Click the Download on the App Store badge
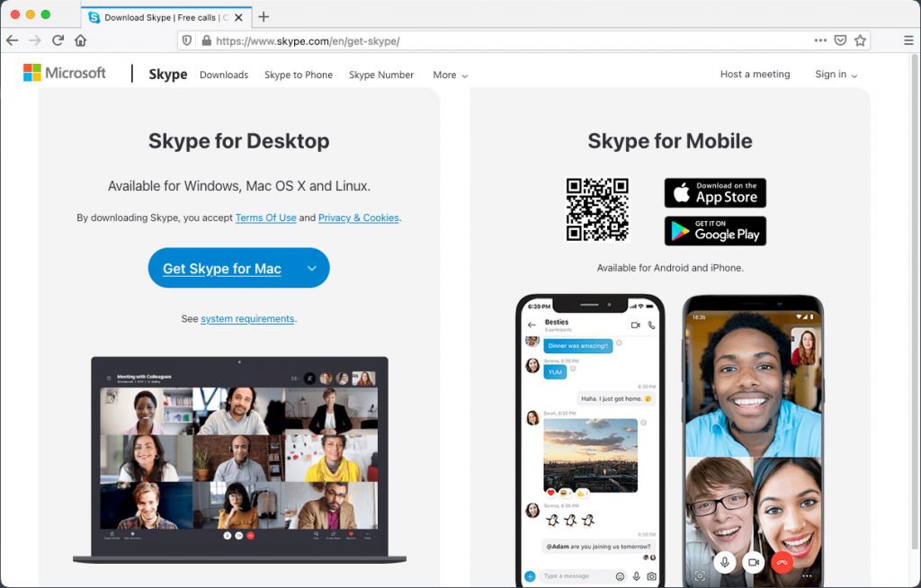Viewport: 921px width, 588px height. tap(715, 192)
